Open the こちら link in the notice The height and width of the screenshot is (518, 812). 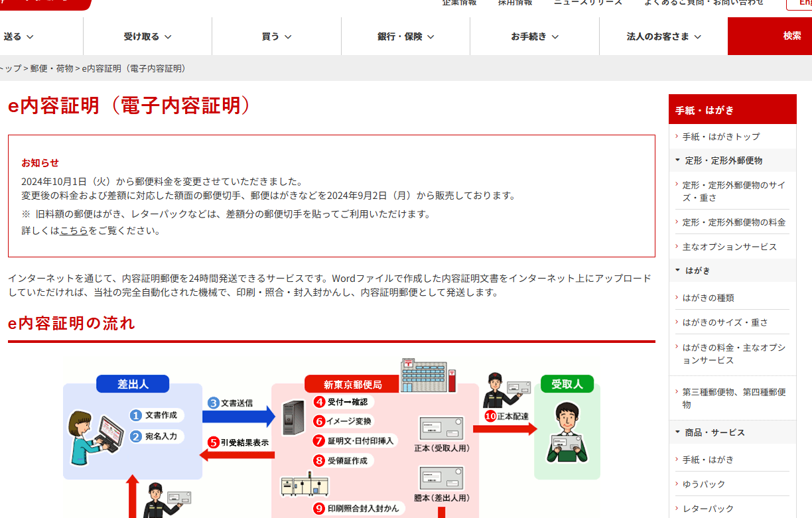tap(74, 231)
